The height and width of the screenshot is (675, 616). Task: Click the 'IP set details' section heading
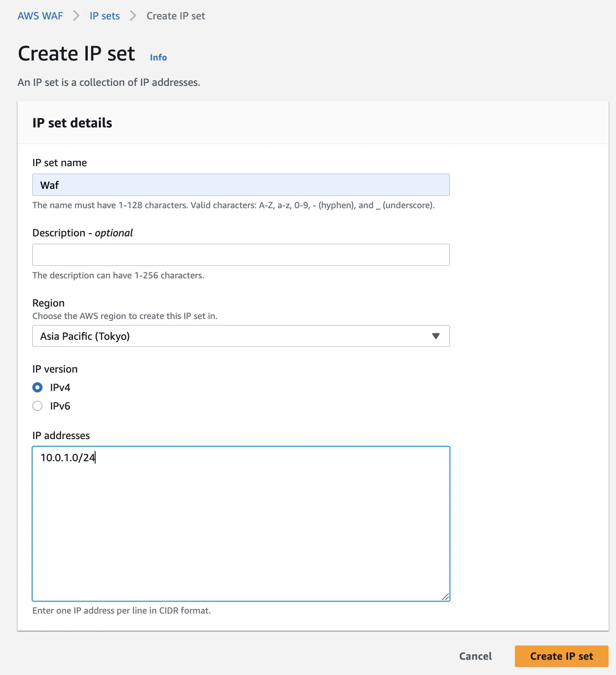click(x=72, y=123)
